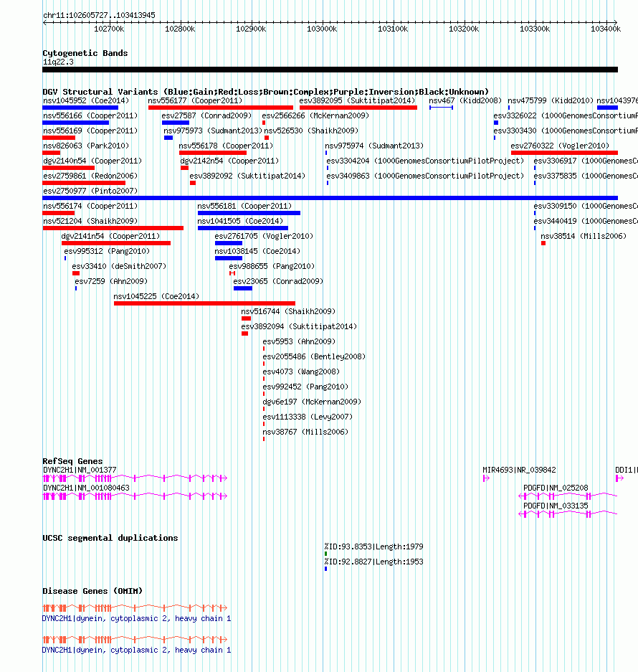Click the esv3304204 1000GenomesConsortiumPilotProject label

[x=425, y=161]
